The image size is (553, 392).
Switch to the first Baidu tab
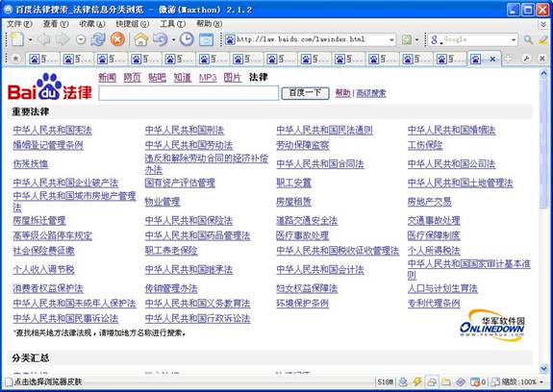coord(43,60)
